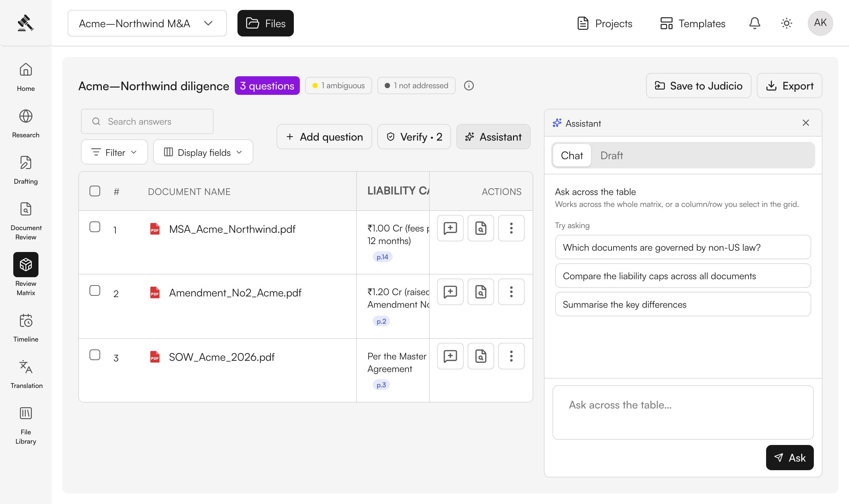The width and height of the screenshot is (849, 504).
Task: Click the PDF icon of MSA_Acme_Northwind.pdf
Action: (x=155, y=229)
